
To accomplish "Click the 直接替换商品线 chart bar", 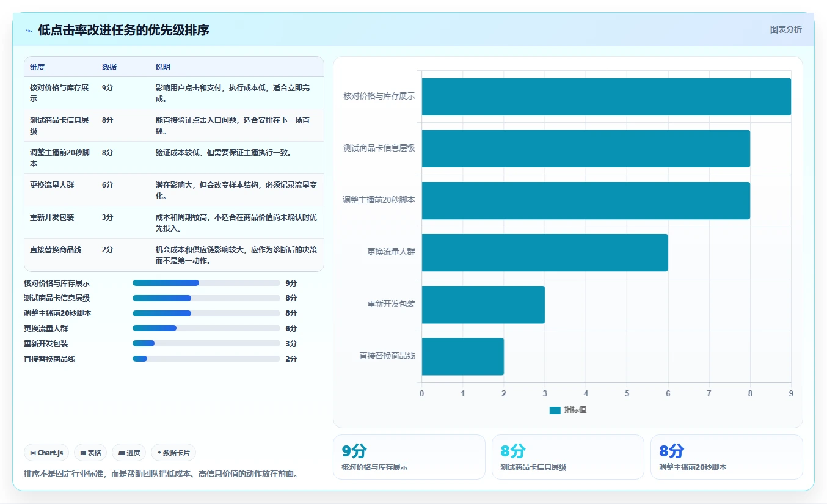I will tap(463, 356).
